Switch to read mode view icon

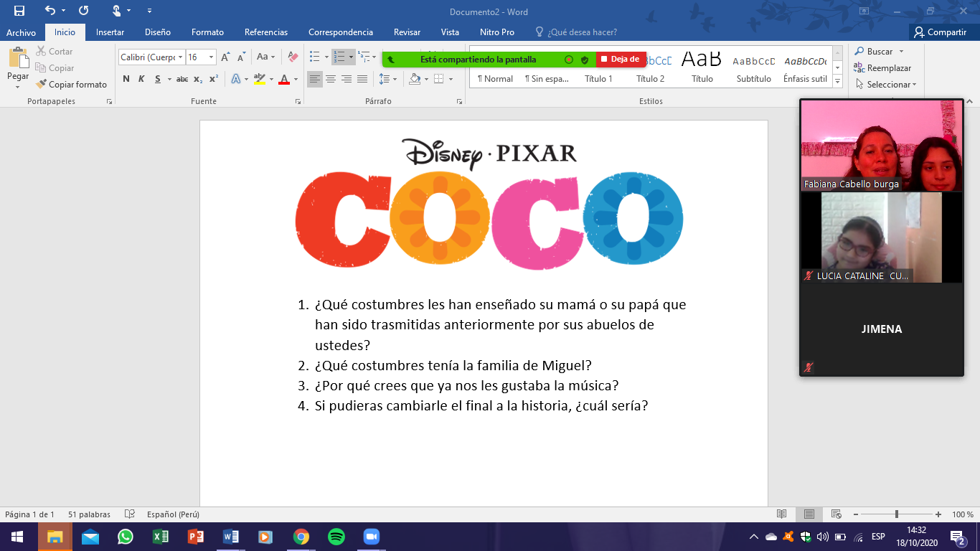click(x=781, y=514)
